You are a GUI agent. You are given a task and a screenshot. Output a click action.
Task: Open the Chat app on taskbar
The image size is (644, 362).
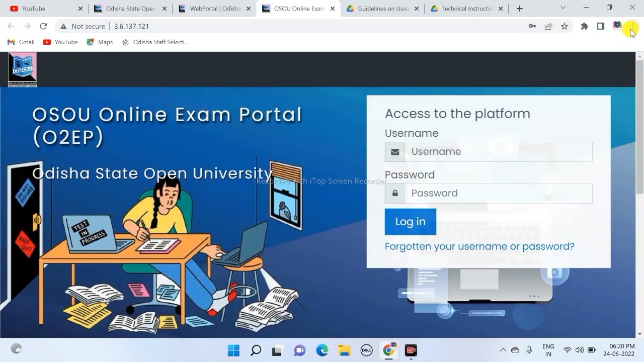(300, 350)
